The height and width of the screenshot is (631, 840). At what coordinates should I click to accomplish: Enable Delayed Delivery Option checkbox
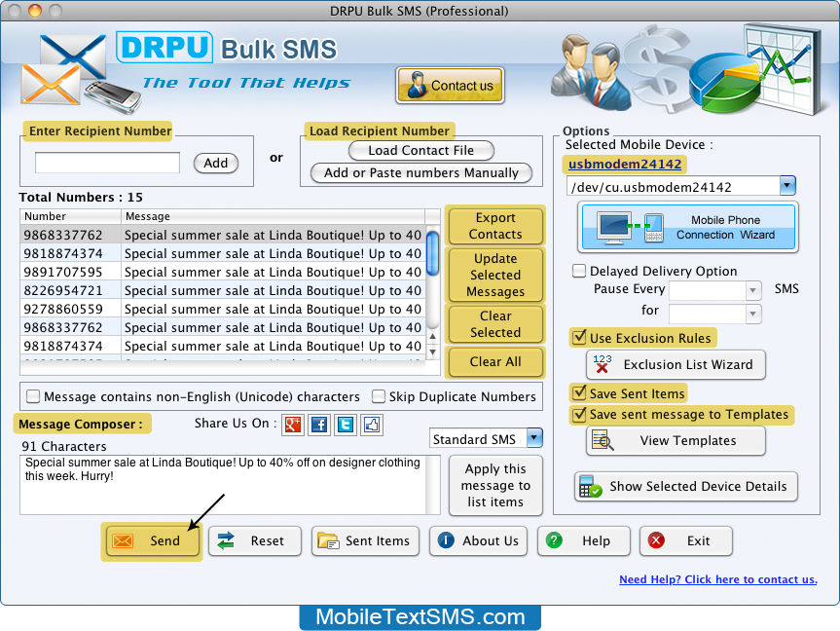click(579, 272)
